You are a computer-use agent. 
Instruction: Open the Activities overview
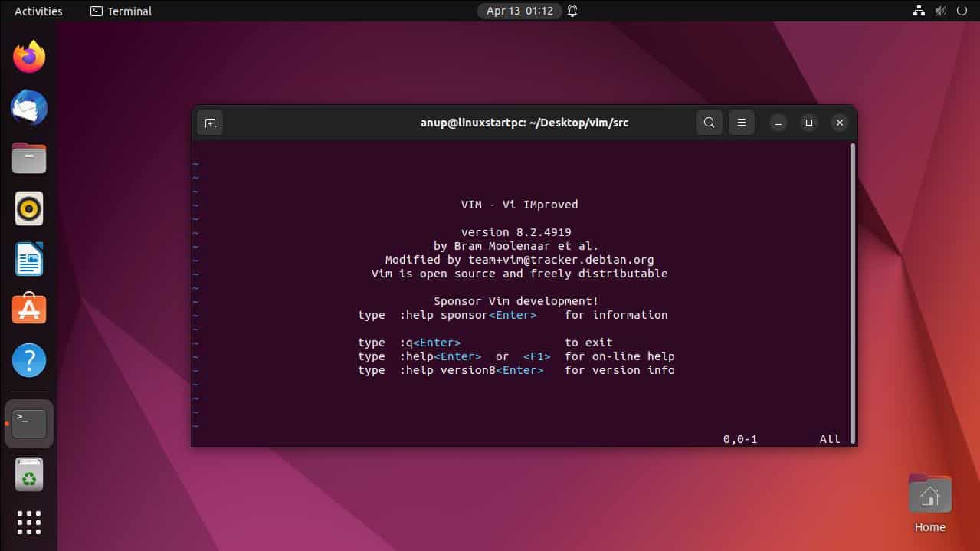(x=37, y=11)
